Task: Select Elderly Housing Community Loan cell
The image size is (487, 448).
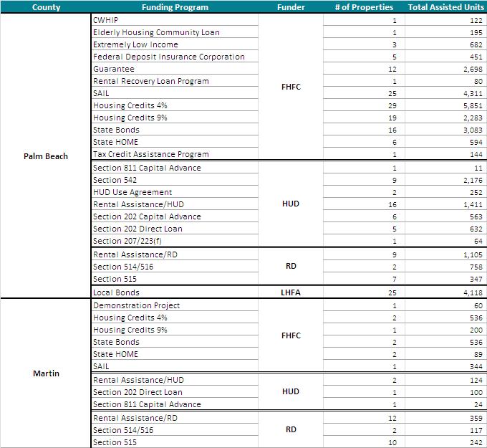Action: coord(175,32)
